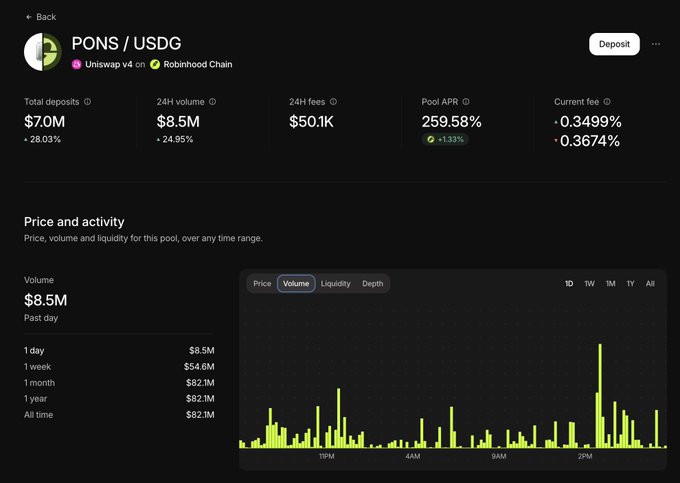
Task: Click the 0.3499% fee value
Action: click(x=591, y=122)
